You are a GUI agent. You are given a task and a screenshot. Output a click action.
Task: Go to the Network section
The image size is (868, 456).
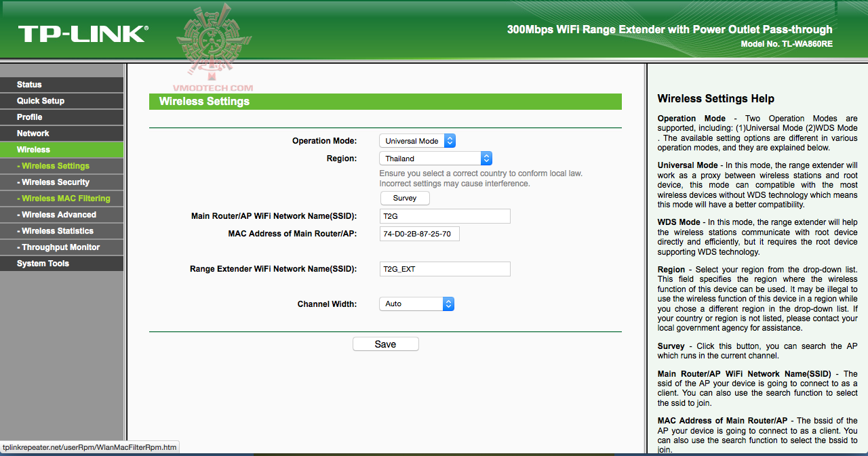62,133
